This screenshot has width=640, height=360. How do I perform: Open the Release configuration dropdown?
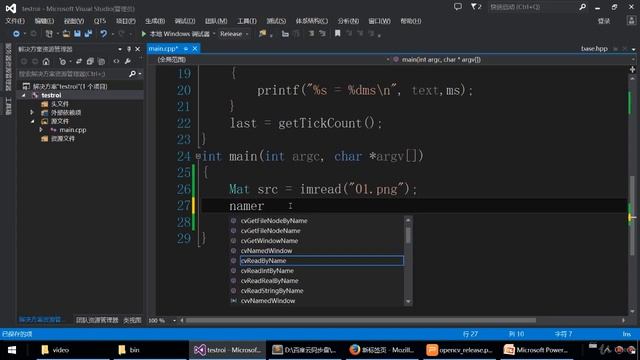(x=234, y=34)
